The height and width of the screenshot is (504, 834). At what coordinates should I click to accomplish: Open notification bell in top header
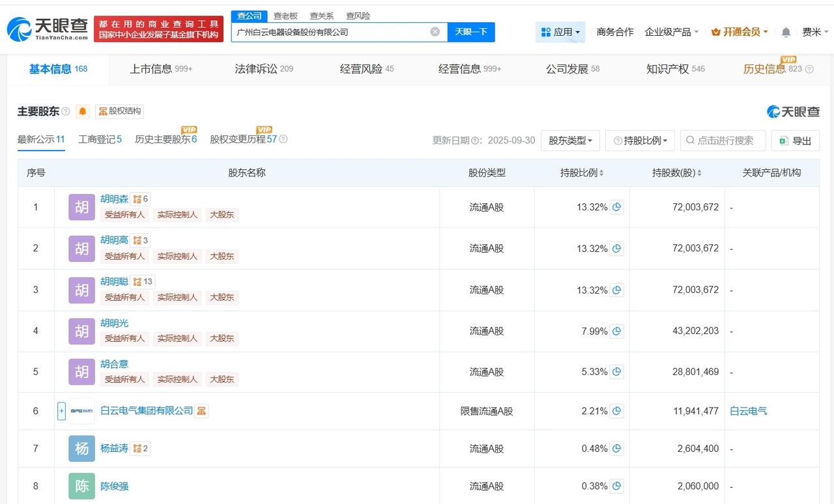(x=786, y=32)
